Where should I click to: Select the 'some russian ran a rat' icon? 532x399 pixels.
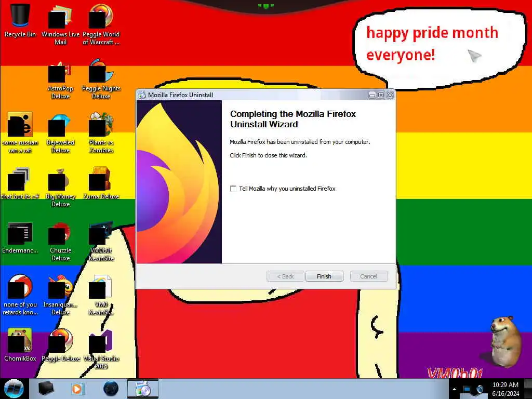pos(20,133)
